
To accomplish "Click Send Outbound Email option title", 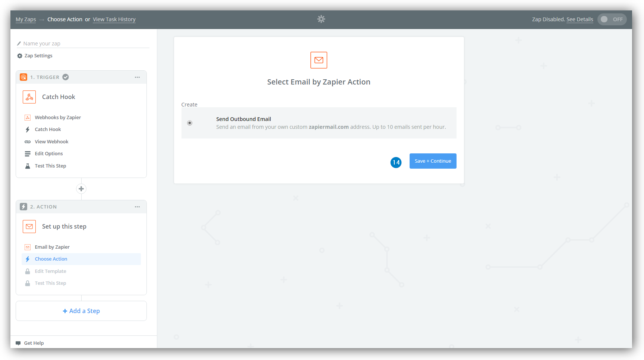I will pyautogui.click(x=243, y=119).
